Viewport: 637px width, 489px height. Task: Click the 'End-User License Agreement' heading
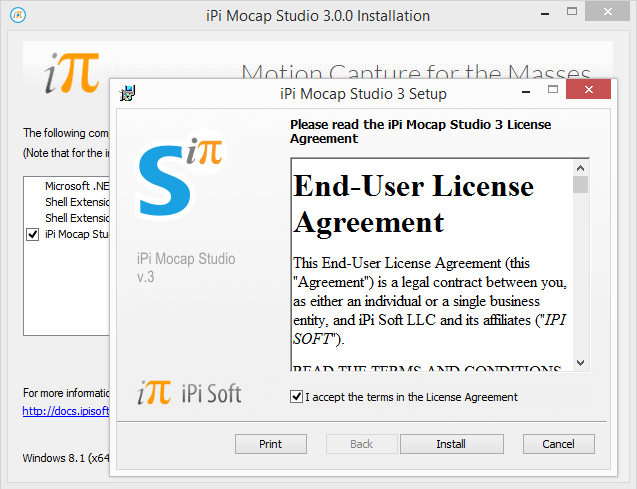point(413,204)
